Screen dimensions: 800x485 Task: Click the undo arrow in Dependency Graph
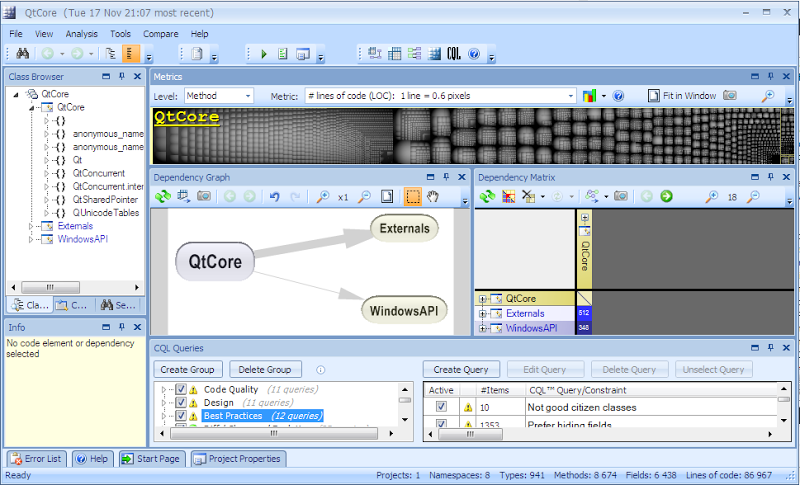click(x=274, y=196)
